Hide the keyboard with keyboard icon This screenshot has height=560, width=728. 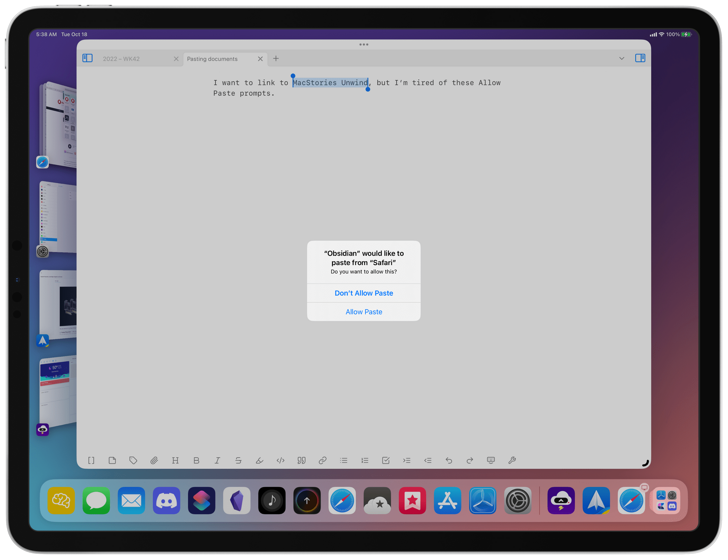click(x=491, y=461)
